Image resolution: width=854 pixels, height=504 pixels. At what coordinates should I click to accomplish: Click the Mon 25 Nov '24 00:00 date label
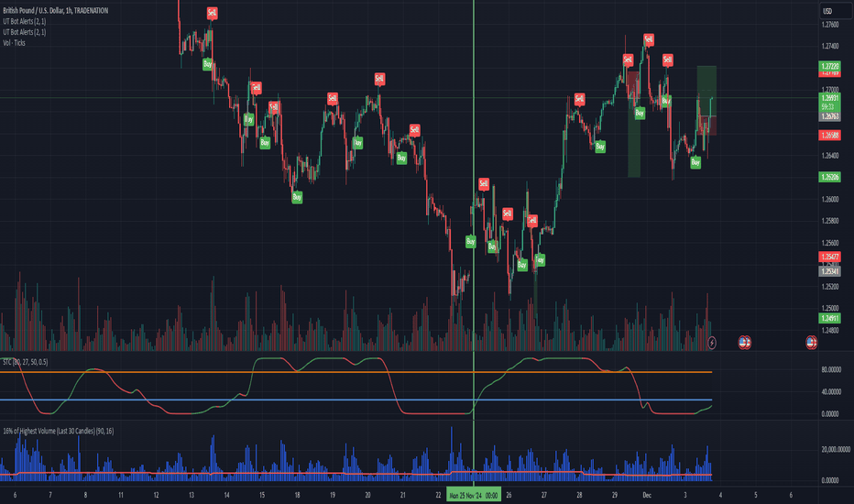point(474,495)
